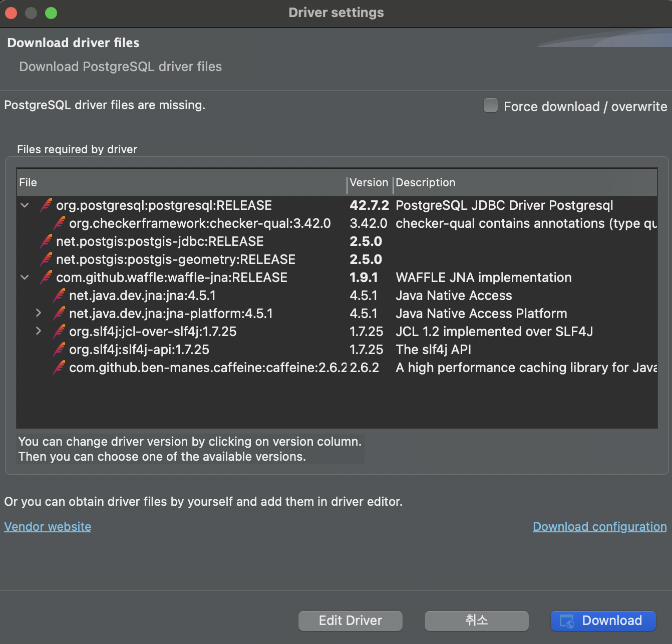Viewport: 672px width, 644px height.
Task: Click version 1.7.25 in the slf4j-api row
Action: point(367,350)
